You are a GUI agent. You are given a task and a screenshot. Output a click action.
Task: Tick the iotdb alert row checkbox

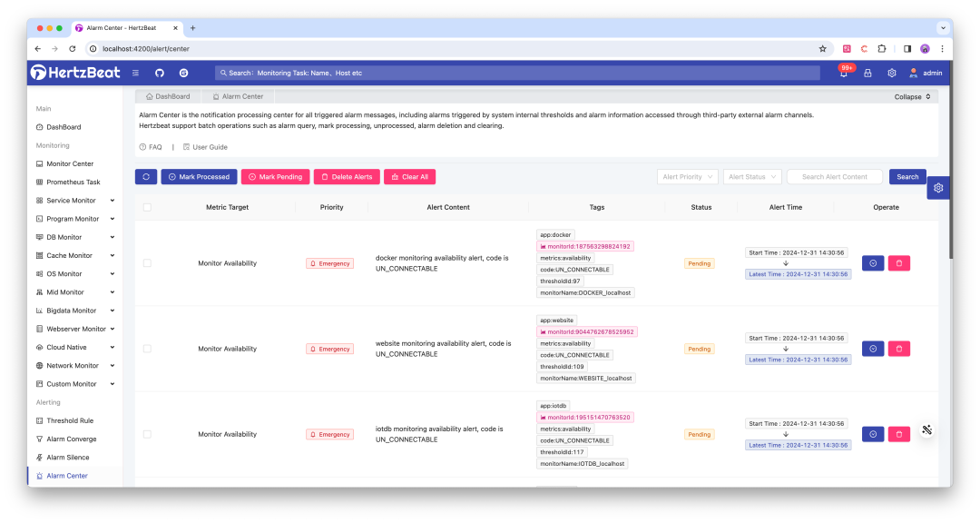point(147,434)
